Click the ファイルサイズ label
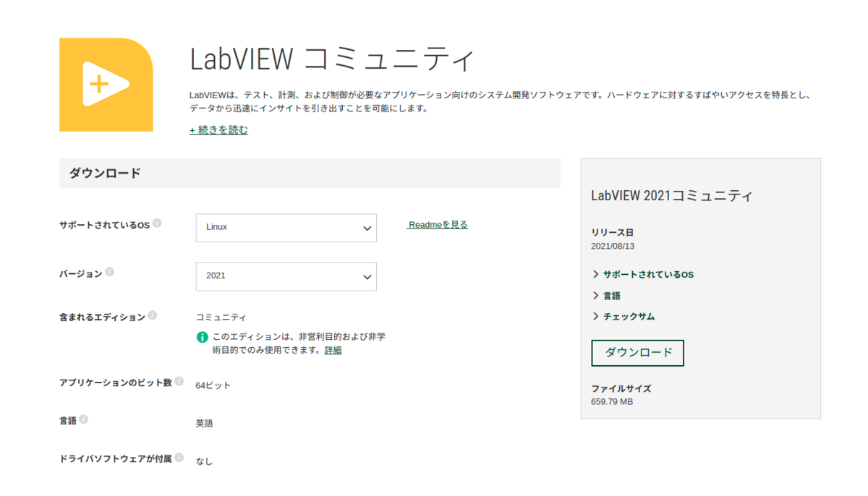The width and height of the screenshot is (868, 496). pos(621,388)
